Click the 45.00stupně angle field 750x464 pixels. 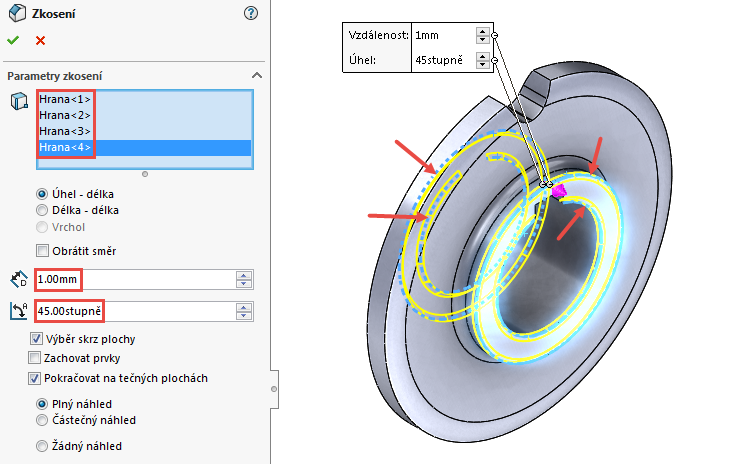pos(135,311)
